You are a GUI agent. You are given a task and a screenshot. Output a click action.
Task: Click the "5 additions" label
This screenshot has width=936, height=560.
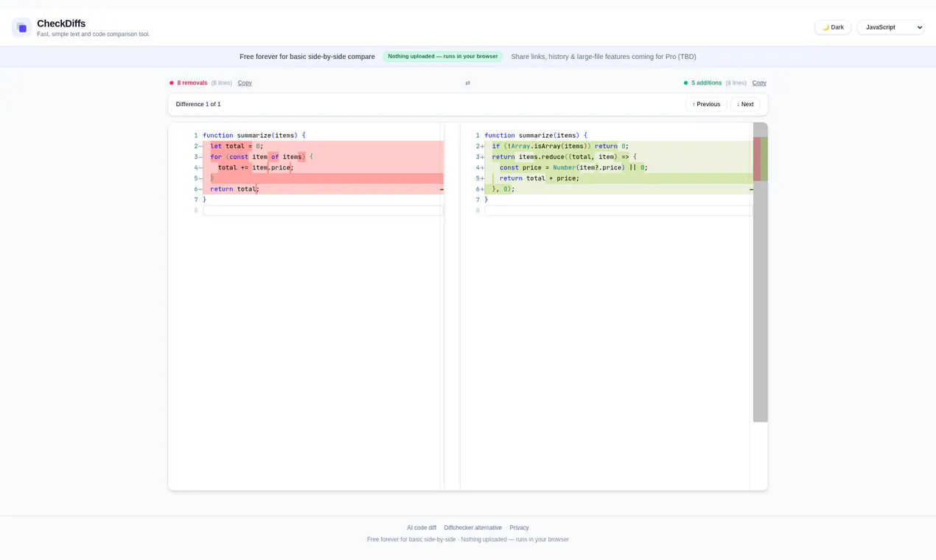(706, 83)
